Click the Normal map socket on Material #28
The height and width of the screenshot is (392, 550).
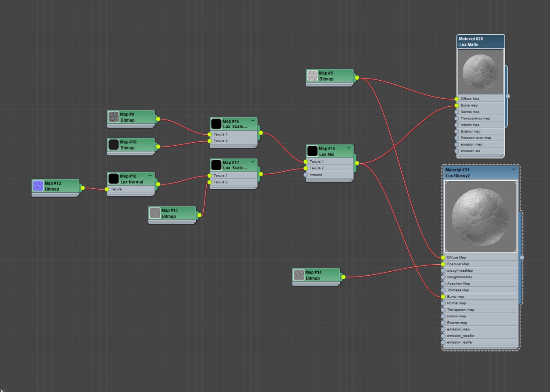tap(457, 112)
